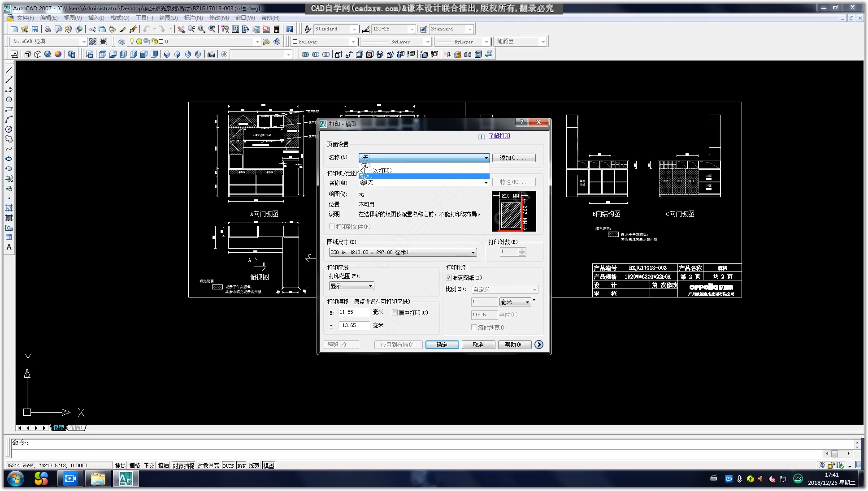Select 输入... option in page setup list
This screenshot has width=868, height=491.
(424, 176)
